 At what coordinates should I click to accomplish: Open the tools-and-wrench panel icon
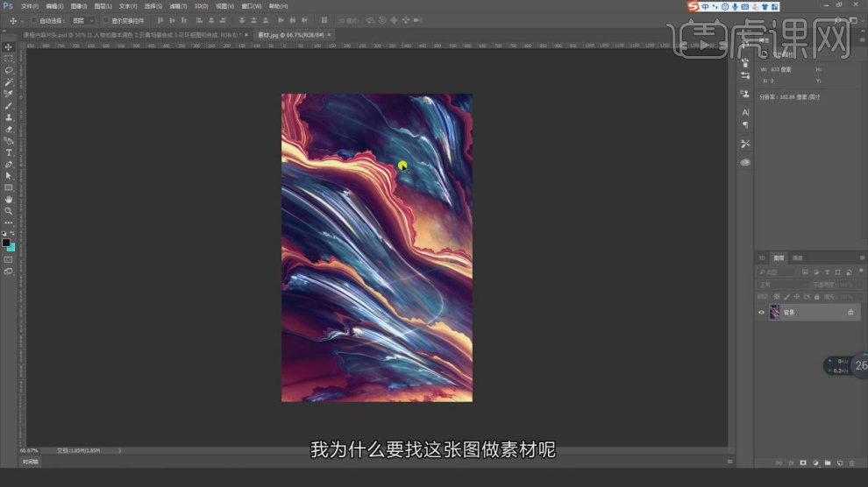pos(745,144)
